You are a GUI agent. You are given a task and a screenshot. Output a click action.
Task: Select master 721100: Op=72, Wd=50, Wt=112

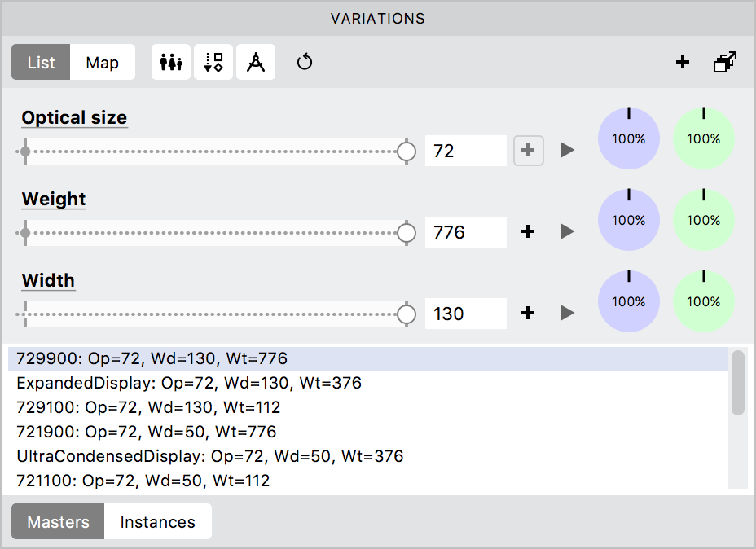368,481
